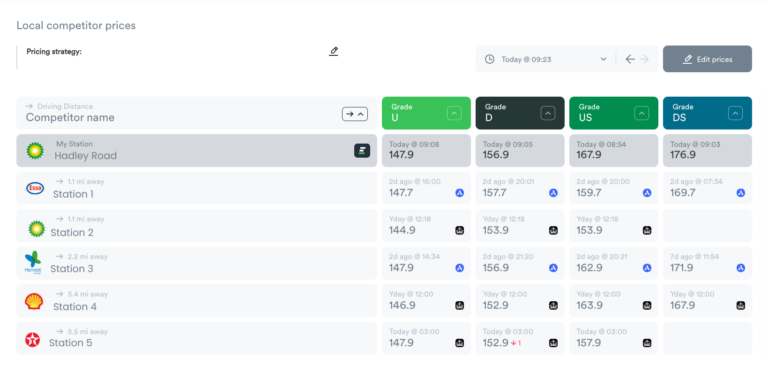
Task: Click Station 5 Grade US source icon
Action: 647,343
